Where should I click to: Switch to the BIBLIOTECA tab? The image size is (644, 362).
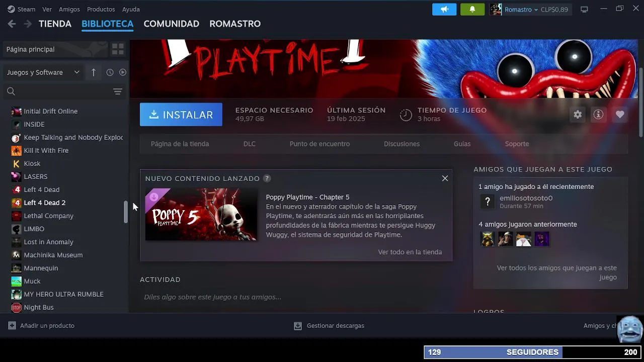[x=107, y=24]
